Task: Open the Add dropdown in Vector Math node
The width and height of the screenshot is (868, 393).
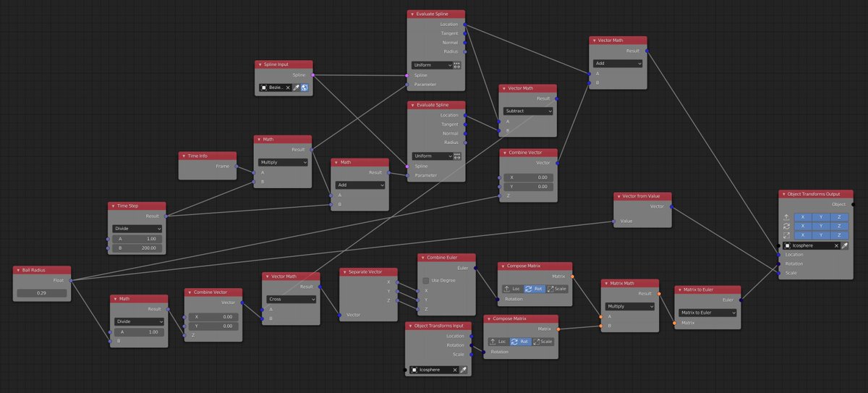Action: tap(618, 63)
